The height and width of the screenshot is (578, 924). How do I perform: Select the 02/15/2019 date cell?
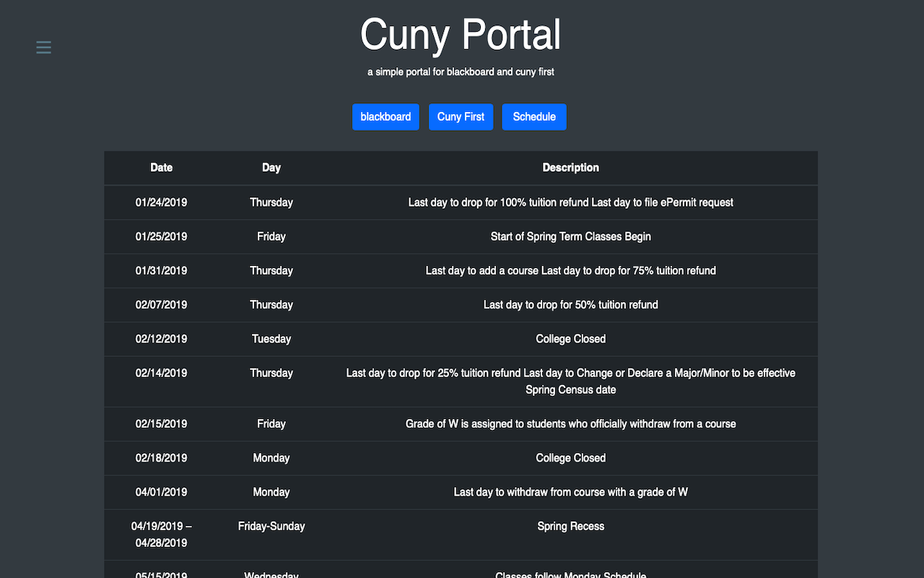162,424
